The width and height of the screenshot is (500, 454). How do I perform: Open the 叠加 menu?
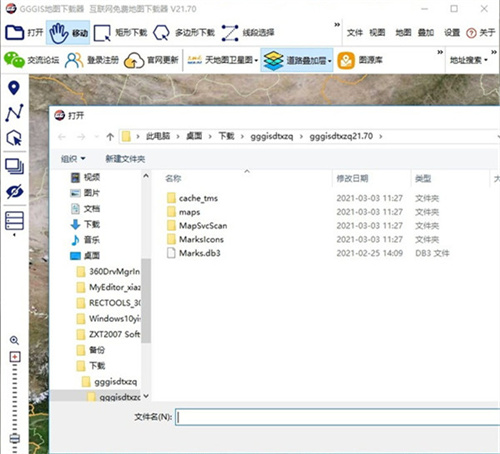pyautogui.click(x=426, y=33)
